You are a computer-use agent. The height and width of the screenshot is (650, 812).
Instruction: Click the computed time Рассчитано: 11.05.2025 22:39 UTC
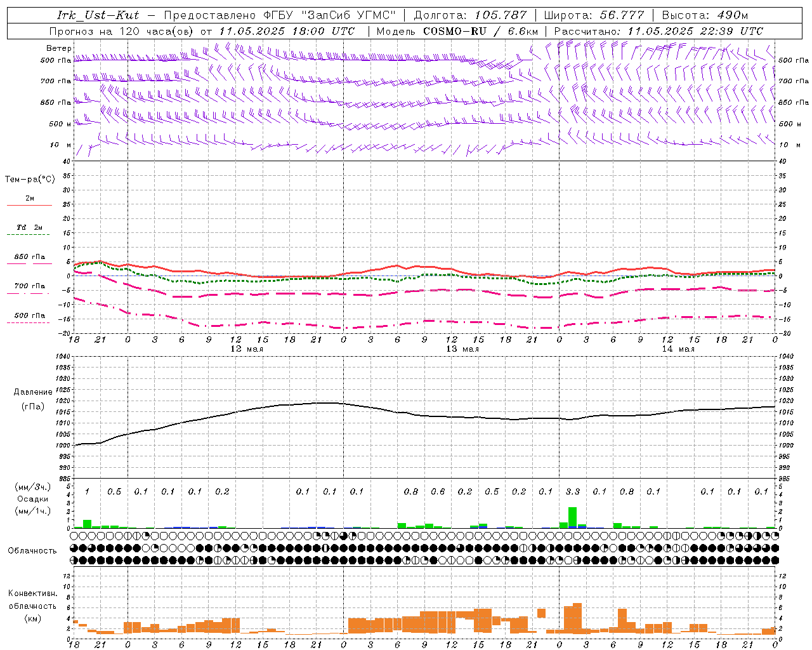pyautogui.click(x=658, y=31)
